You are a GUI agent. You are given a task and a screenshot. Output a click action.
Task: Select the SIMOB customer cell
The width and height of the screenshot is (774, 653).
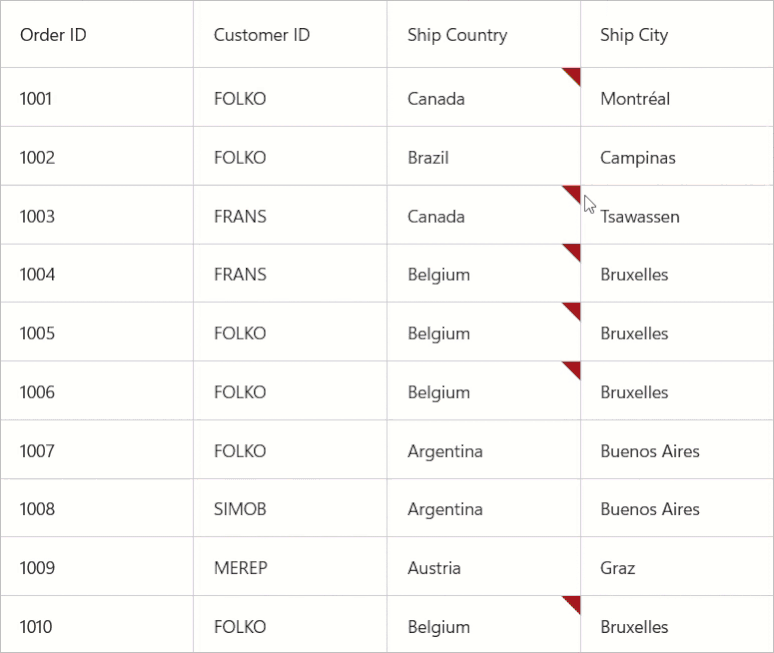(240, 509)
